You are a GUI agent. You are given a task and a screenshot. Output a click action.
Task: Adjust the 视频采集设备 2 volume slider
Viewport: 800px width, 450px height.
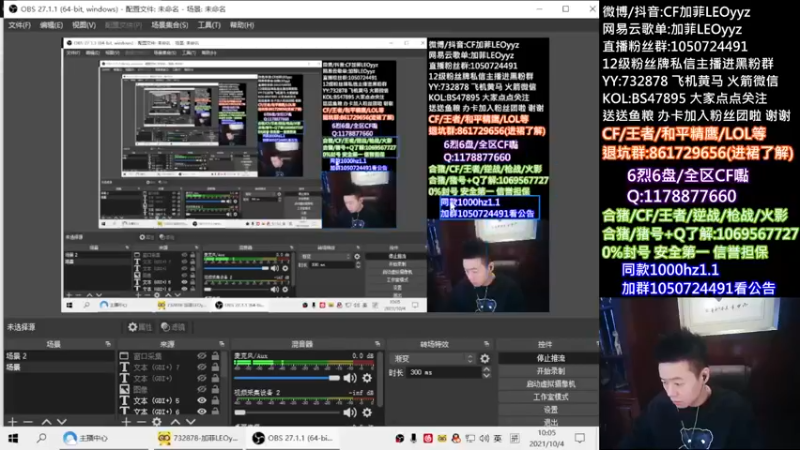pyautogui.click(x=287, y=412)
